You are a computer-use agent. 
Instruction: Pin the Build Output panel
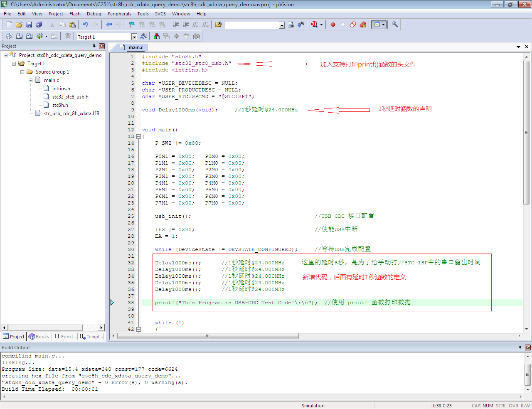tap(520, 347)
